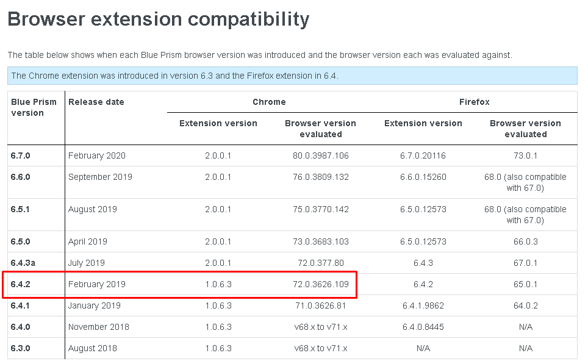This screenshot has height=364, width=588.
Task: Click 'Extension version' header under Firefox
Action: coord(423,123)
